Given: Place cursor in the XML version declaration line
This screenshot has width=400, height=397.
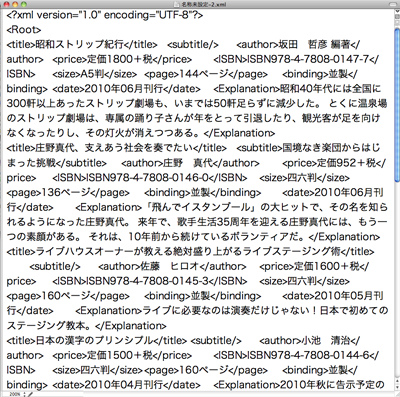Looking at the screenshot, I should point(105,15).
